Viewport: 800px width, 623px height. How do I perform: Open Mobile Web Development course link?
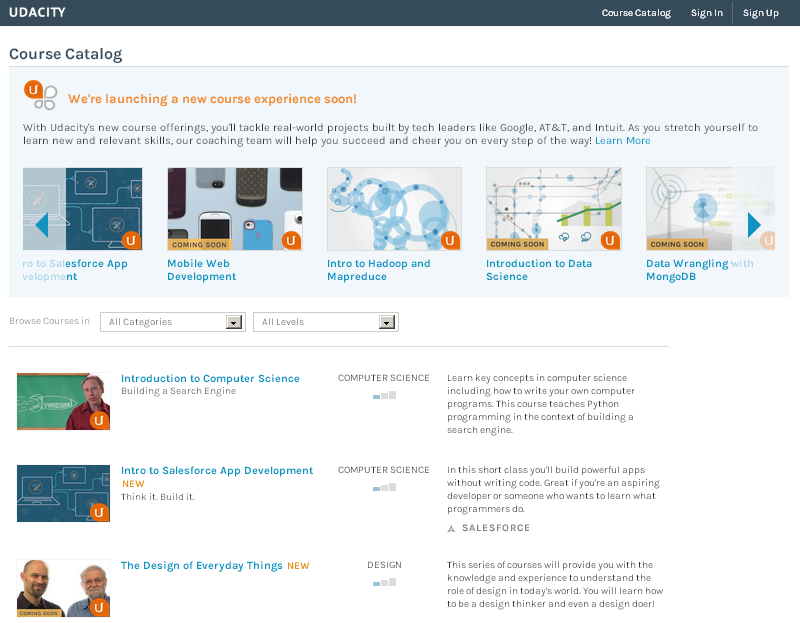[202, 270]
